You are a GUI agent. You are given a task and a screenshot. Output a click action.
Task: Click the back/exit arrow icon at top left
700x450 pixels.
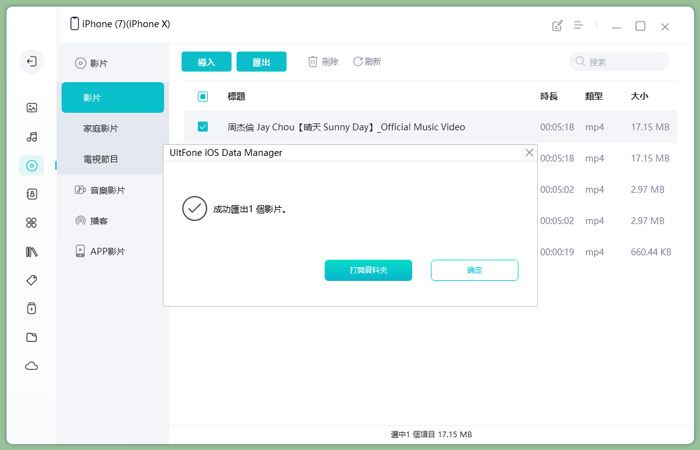pos(32,62)
